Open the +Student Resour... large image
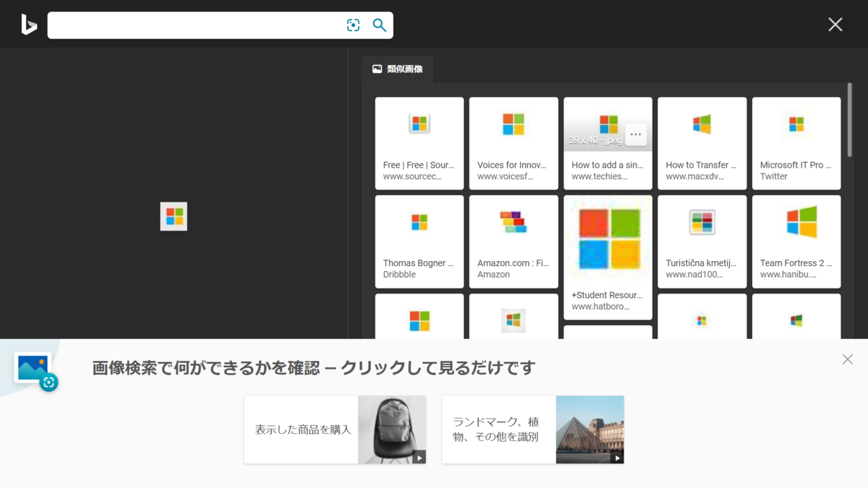868x488 pixels. coord(608,238)
